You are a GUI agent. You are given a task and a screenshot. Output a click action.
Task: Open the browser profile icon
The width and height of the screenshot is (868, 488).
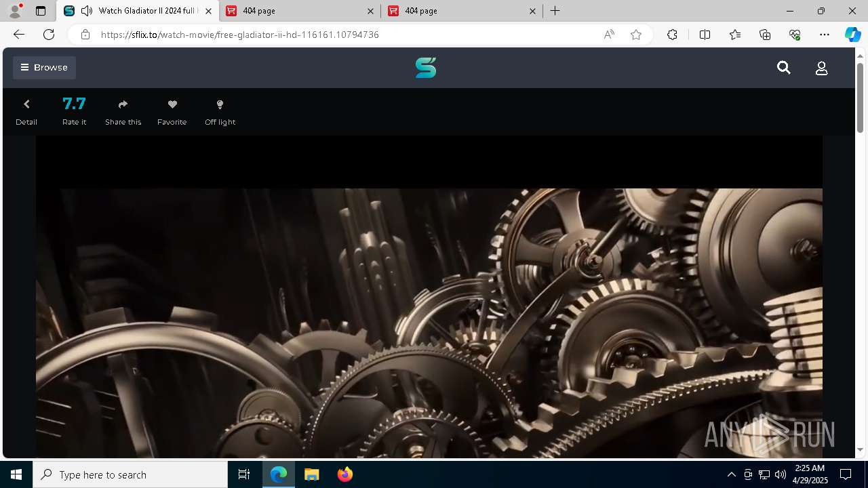15,10
